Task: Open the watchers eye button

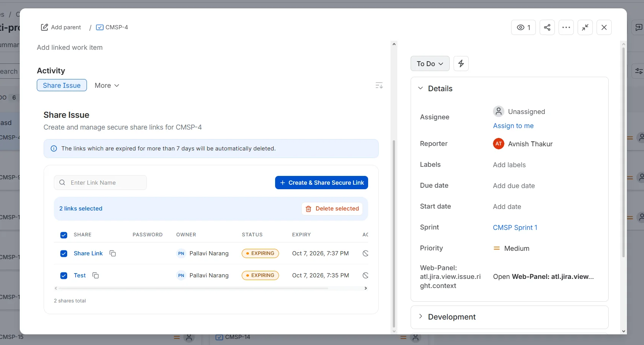Action: (x=523, y=27)
